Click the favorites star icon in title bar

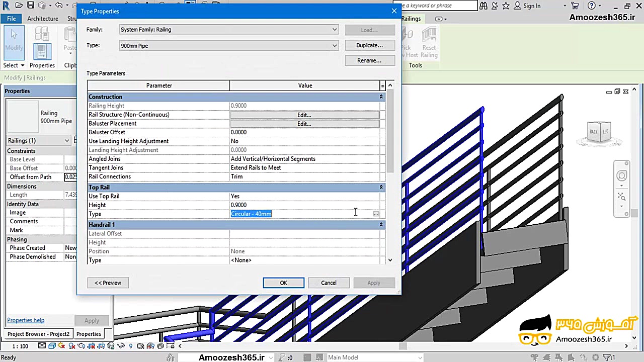[x=506, y=6]
